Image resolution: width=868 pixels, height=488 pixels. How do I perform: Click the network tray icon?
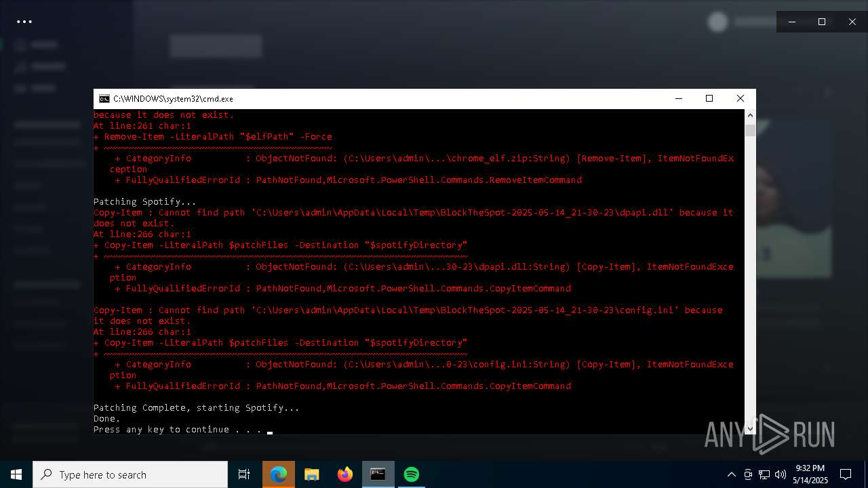(x=764, y=474)
